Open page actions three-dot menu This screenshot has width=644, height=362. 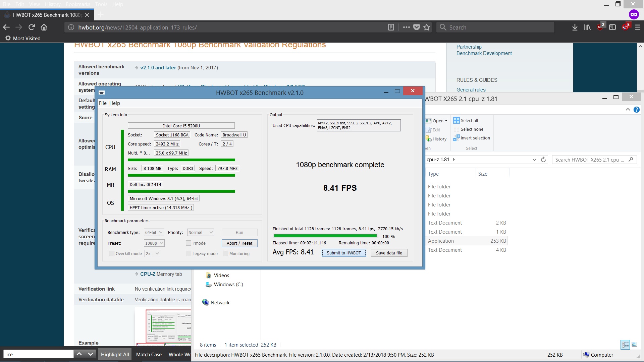point(407,27)
